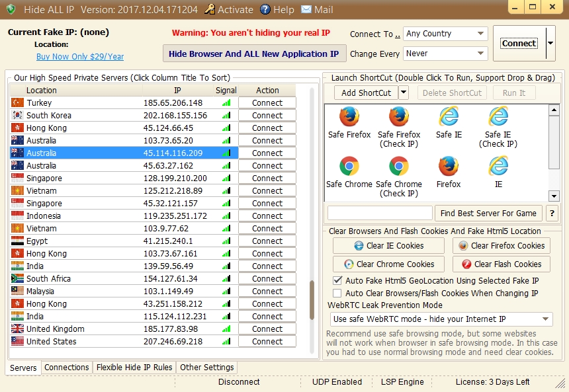
Task: Click the Turkey flag icon
Action: (x=17, y=102)
